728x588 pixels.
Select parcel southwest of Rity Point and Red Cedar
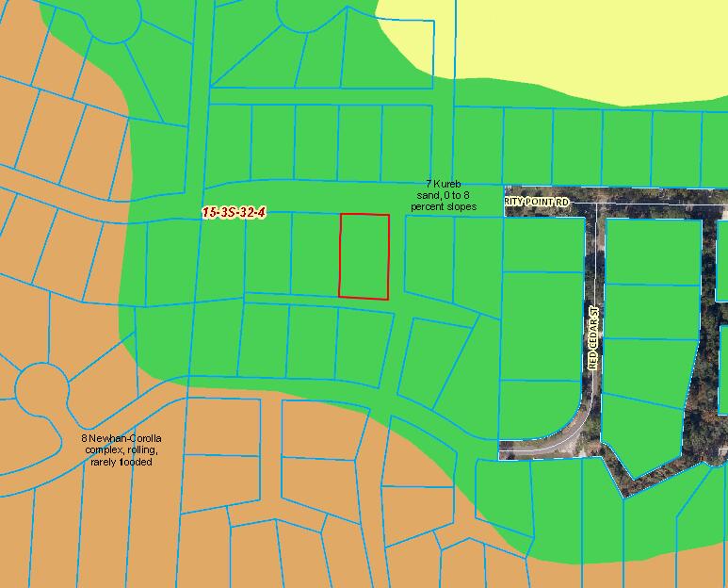point(542,245)
